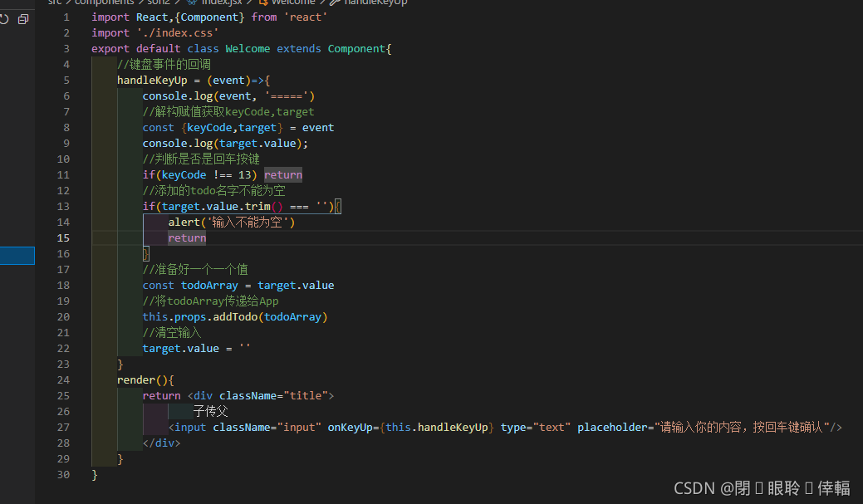Viewport: 863px width, 504px height.
Task: Click the Collapse All icon in sidebar header
Action: [23, 19]
